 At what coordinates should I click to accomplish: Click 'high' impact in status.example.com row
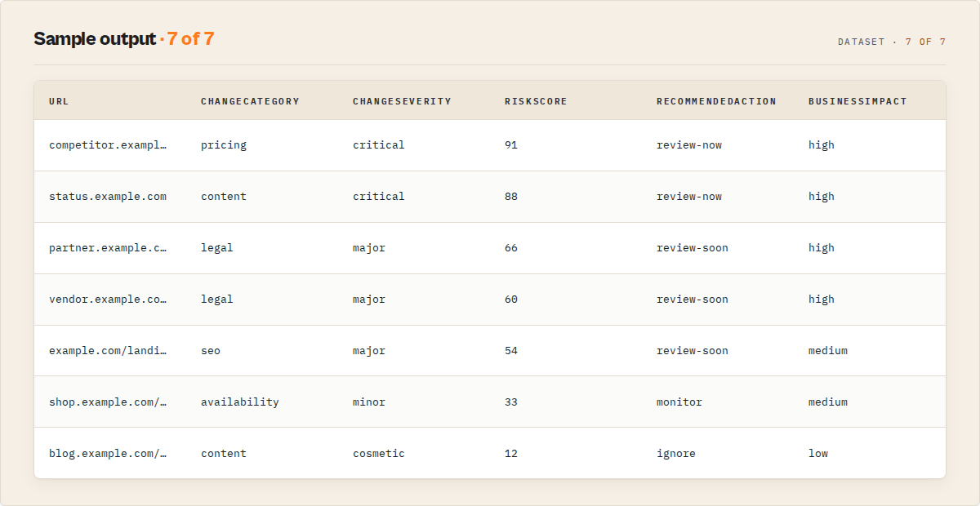pos(822,197)
